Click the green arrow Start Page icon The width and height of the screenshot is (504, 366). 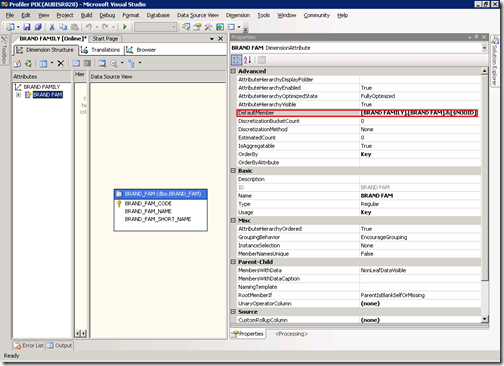pyautogui.click(x=220, y=27)
